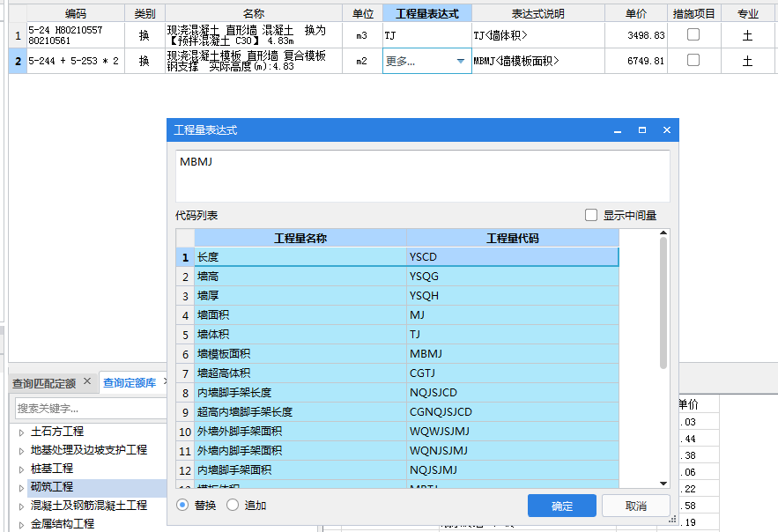Select 金属结构工程 in quota tree
The image size is (778, 532).
(62, 523)
